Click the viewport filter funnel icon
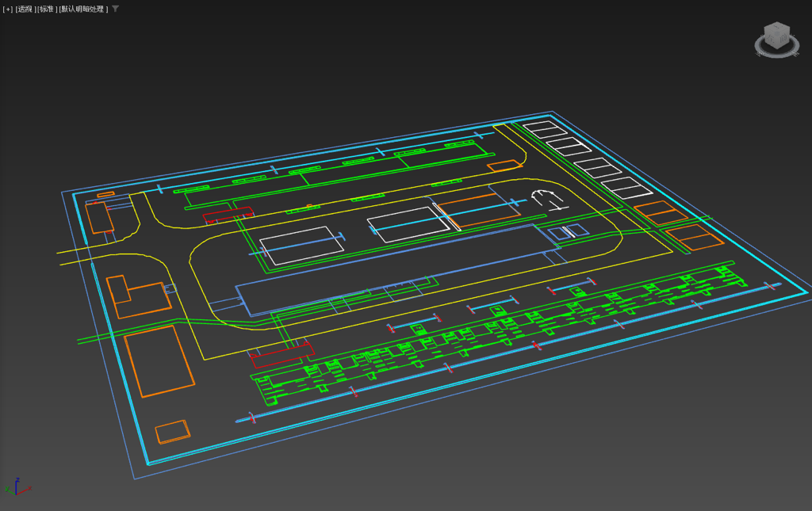The height and width of the screenshot is (511, 812). [x=116, y=9]
